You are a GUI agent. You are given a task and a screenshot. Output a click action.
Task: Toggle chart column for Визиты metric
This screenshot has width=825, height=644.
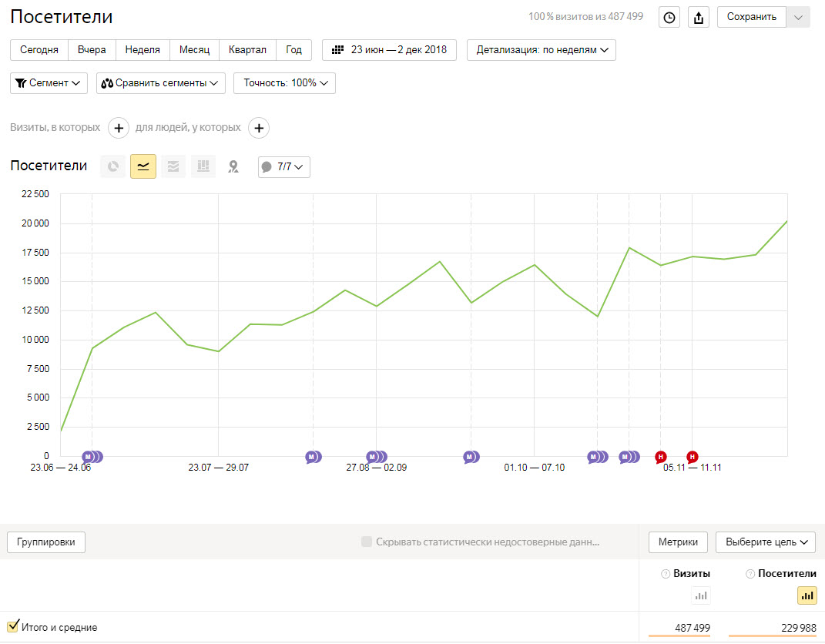[701, 596]
